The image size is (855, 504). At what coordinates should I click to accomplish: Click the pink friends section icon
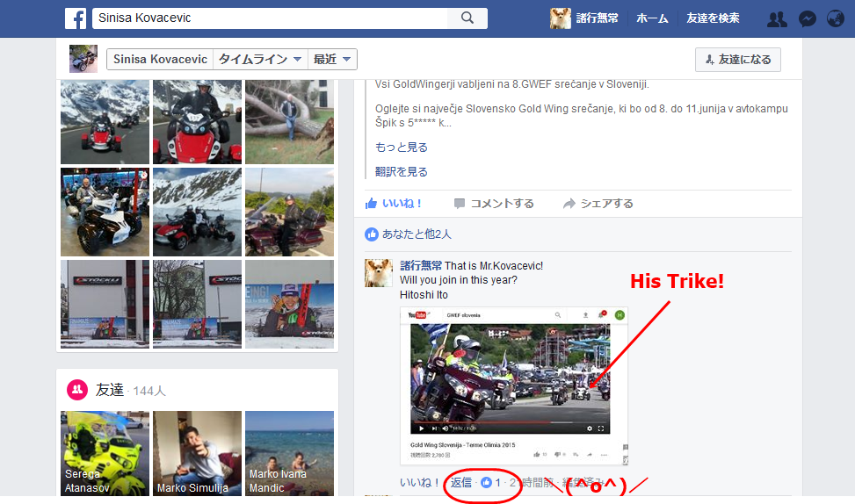pyautogui.click(x=77, y=390)
